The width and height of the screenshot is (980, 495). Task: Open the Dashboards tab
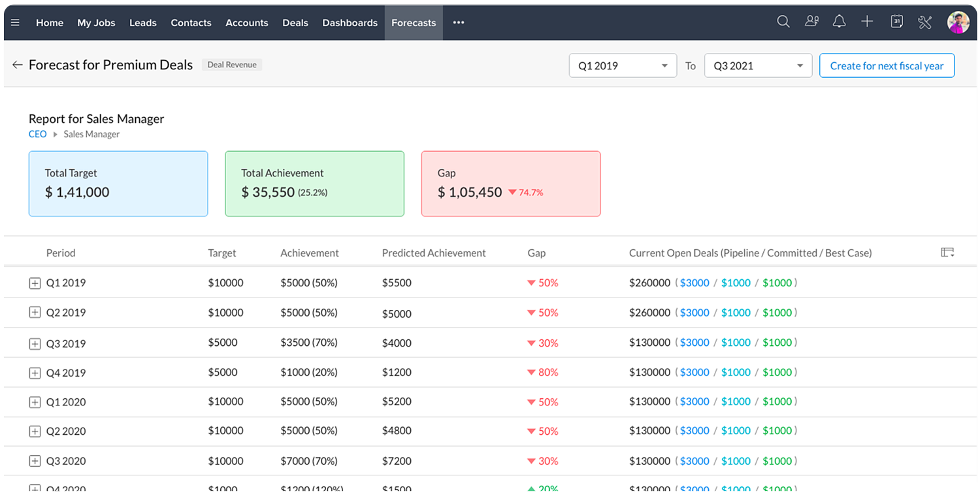[350, 22]
